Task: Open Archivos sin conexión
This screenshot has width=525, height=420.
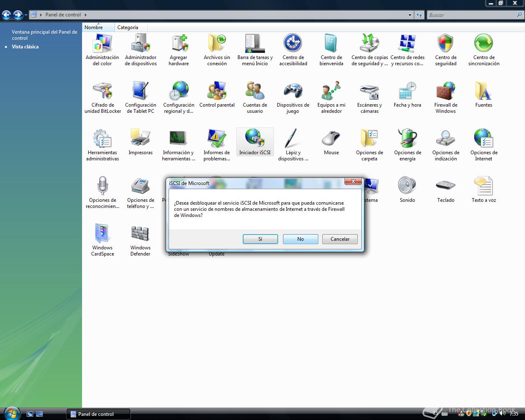Action: (217, 50)
